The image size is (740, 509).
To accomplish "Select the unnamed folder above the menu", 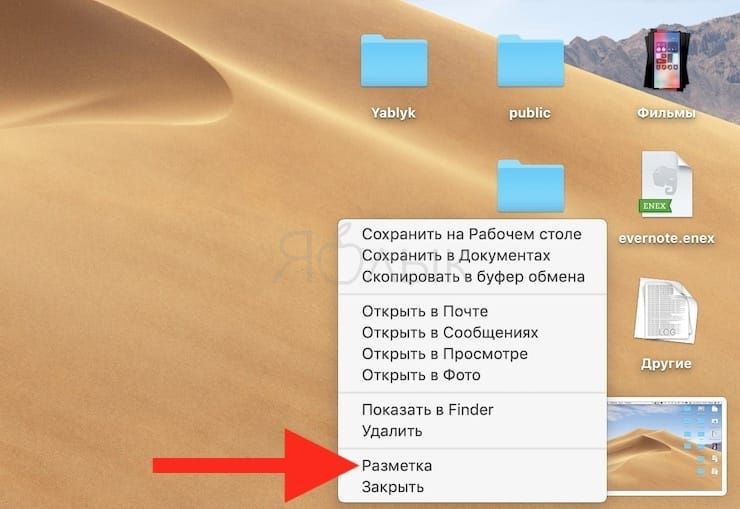I will 530,186.
